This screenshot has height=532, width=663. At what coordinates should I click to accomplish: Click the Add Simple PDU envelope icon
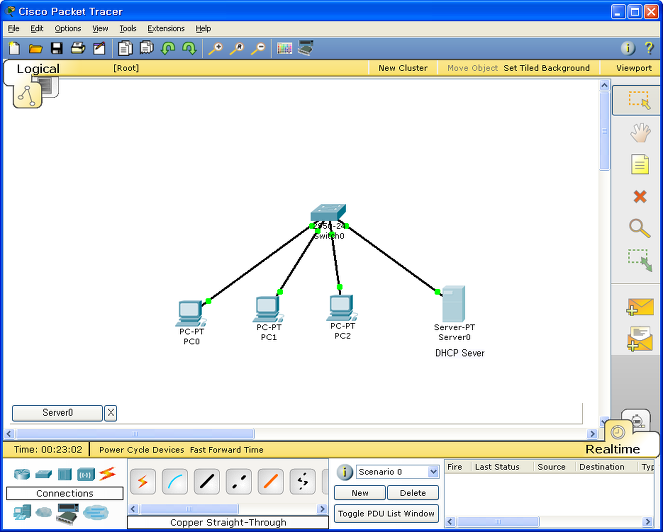pos(640,307)
